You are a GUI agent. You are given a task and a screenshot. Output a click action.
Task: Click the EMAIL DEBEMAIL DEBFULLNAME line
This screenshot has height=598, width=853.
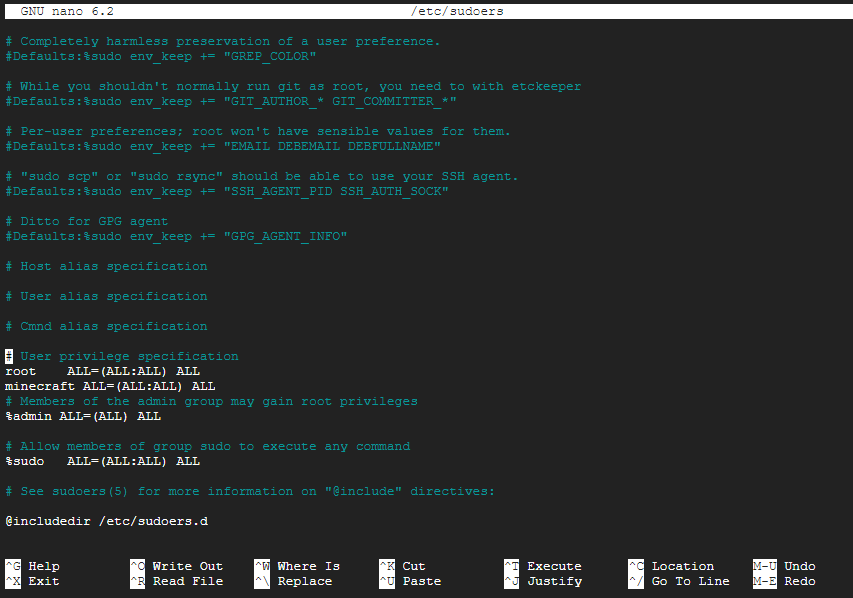[223, 146]
